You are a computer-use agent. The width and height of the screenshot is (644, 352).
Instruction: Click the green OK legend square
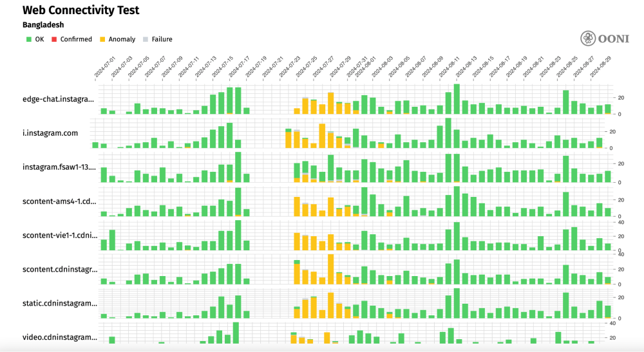pyautogui.click(x=28, y=39)
